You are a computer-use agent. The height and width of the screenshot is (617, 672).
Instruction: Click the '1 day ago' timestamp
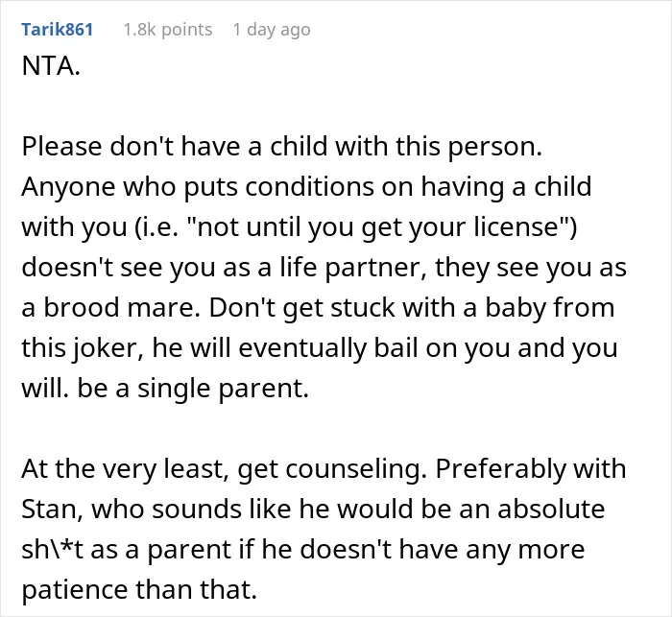[x=272, y=30]
